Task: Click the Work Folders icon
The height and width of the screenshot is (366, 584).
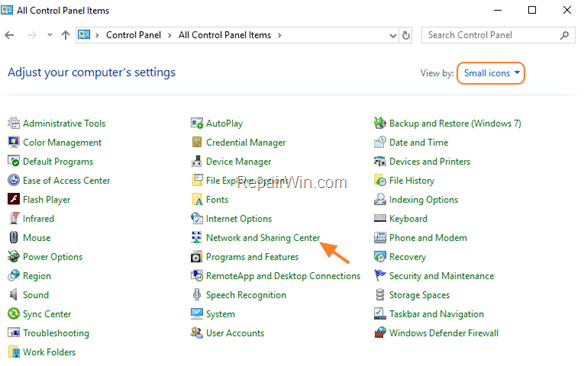Action: [14, 352]
